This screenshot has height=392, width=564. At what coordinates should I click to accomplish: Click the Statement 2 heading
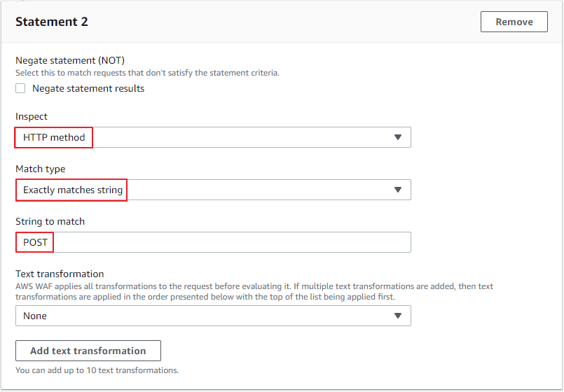[52, 22]
